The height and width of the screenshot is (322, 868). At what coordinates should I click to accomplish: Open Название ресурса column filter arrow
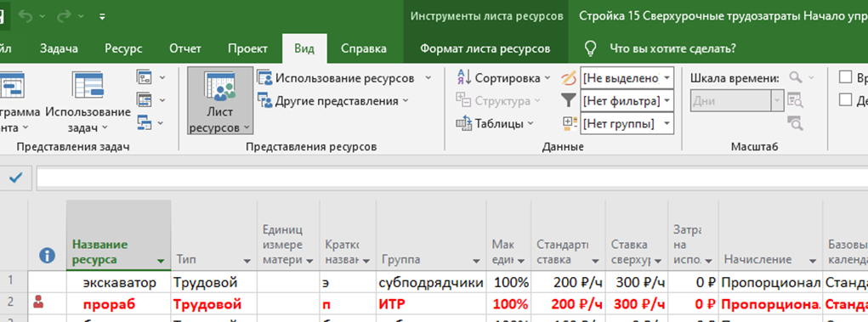coord(161,261)
